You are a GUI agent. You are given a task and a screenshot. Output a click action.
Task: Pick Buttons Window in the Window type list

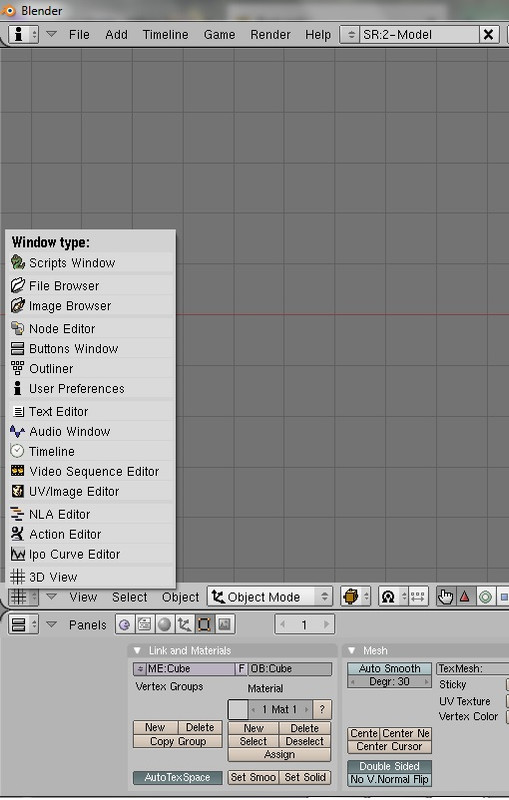[91, 348]
